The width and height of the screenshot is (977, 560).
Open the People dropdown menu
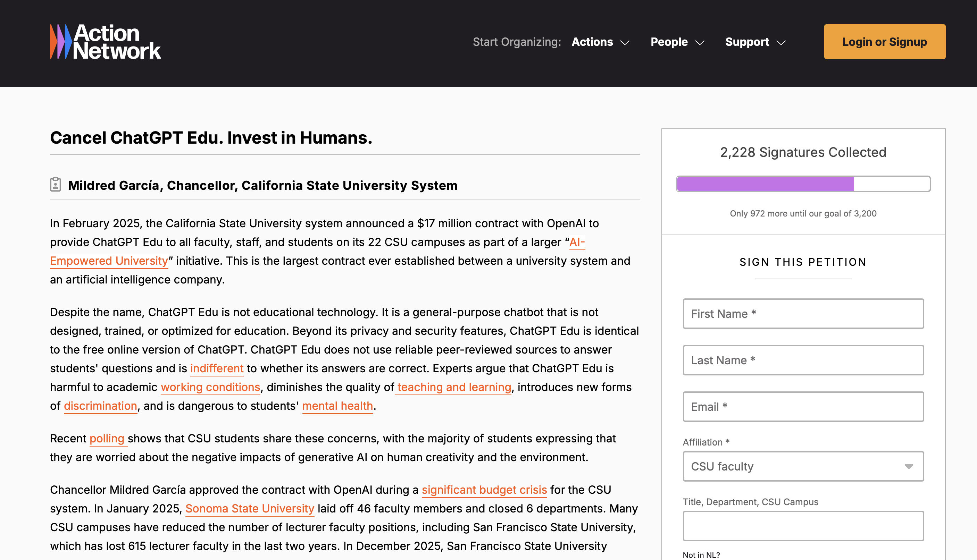click(x=677, y=42)
